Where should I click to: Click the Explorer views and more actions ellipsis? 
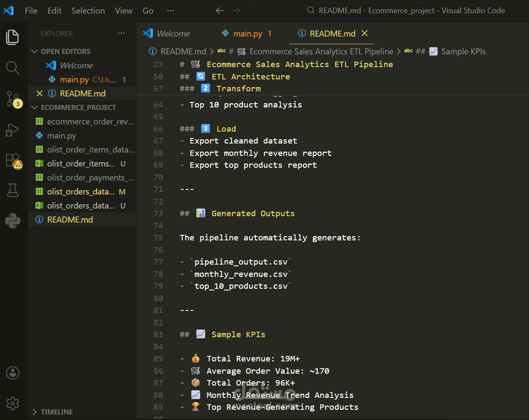[x=122, y=33]
